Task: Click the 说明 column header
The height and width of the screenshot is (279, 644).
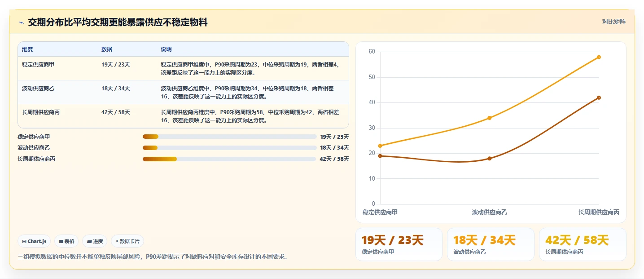Action: tap(166, 49)
